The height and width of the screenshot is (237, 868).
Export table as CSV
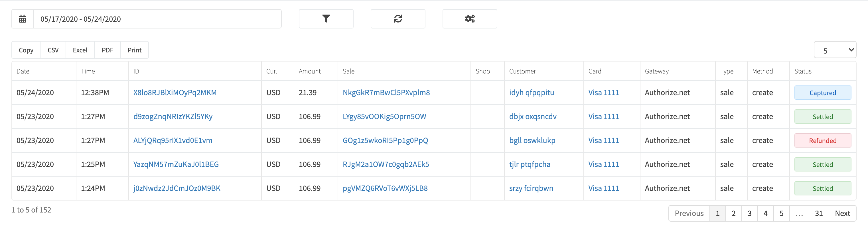pyautogui.click(x=53, y=50)
